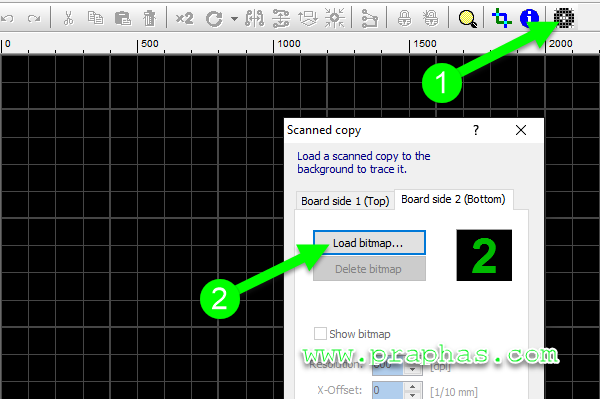Image resolution: width=600 pixels, height=399 pixels.
Task: Click the Load bitmap... button
Action: click(369, 243)
